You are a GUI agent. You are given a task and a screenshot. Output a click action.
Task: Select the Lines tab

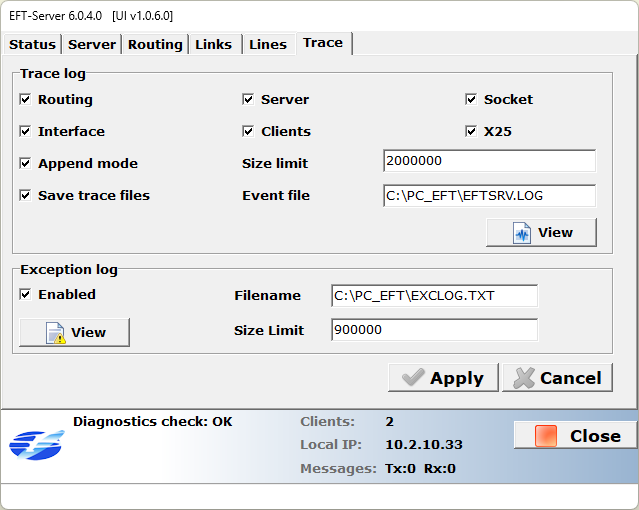(x=268, y=44)
